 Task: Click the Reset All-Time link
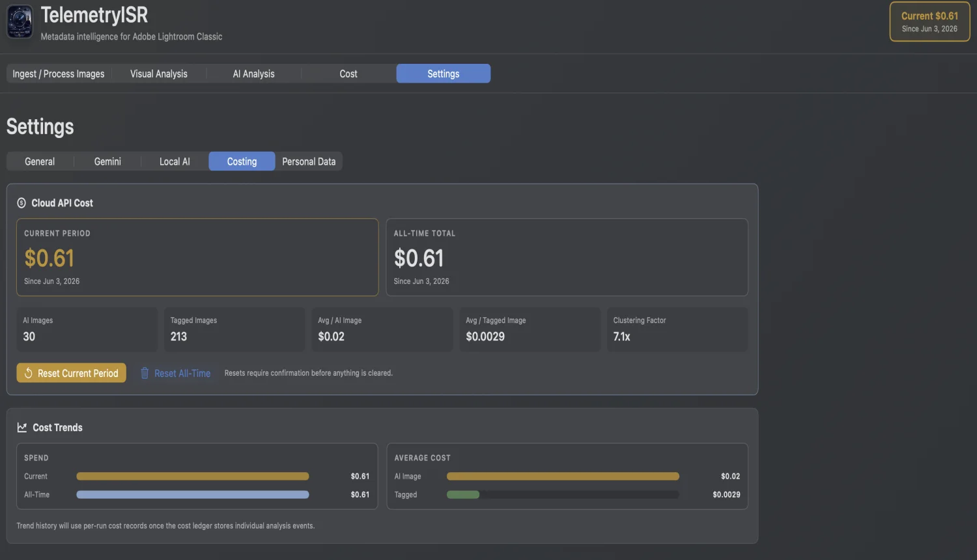tap(176, 373)
